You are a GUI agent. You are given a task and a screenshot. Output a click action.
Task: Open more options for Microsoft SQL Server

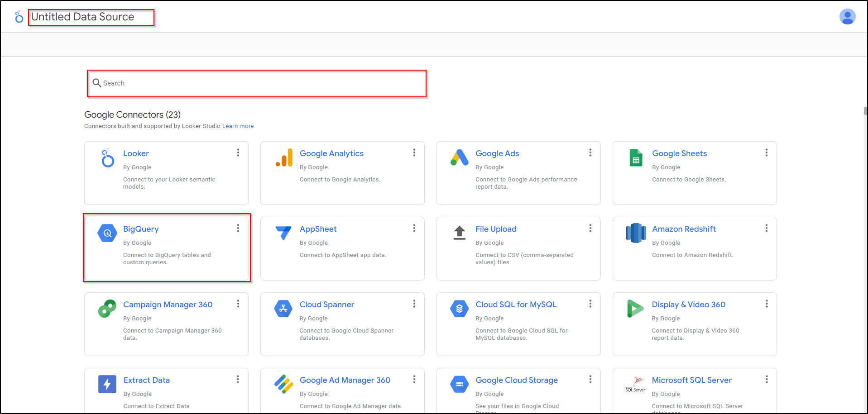tap(767, 380)
